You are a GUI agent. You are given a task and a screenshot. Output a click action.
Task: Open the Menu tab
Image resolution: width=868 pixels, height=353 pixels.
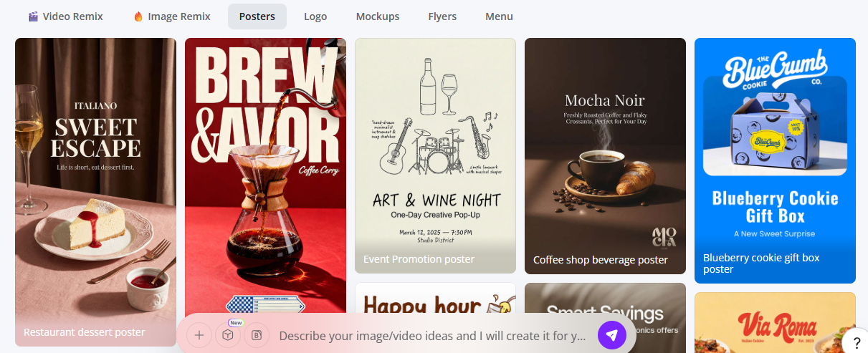coord(499,16)
